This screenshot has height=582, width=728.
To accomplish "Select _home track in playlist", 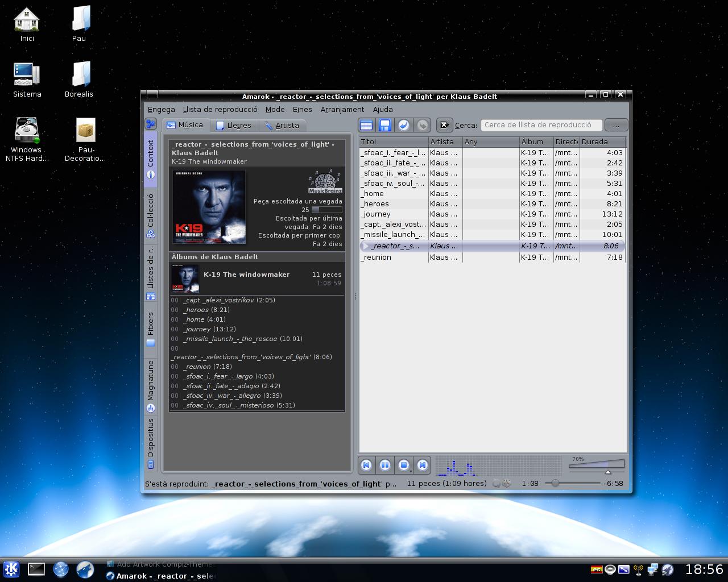I will click(x=492, y=194).
